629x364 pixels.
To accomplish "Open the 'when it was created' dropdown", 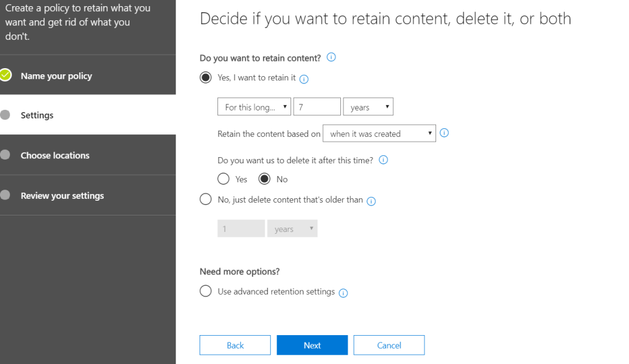I will [x=379, y=133].
